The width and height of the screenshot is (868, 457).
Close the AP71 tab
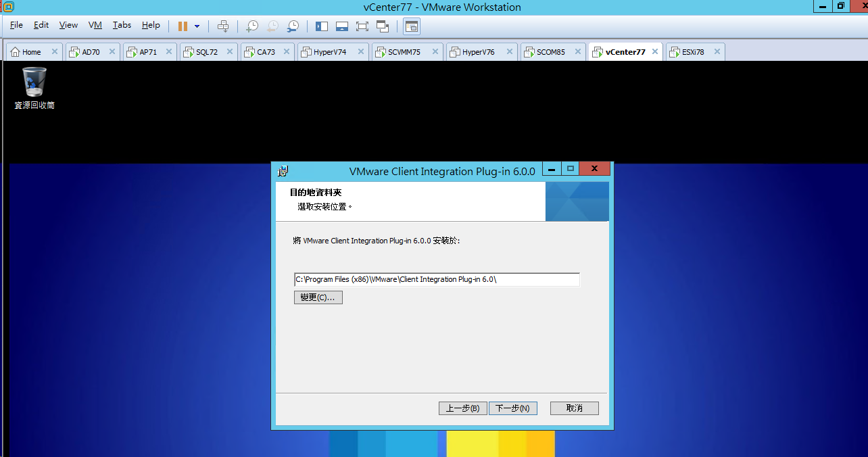point(169,52)
